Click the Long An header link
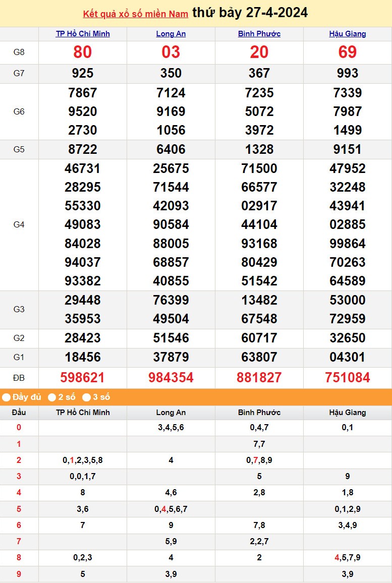Screen dimensions: 392x583 171,34
